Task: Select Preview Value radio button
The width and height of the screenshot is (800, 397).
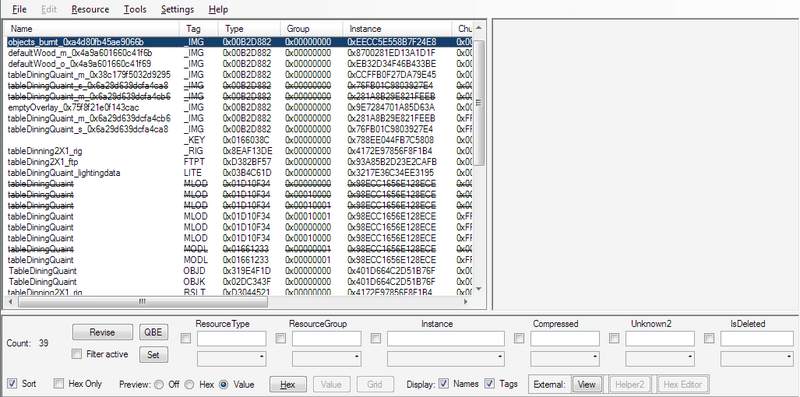Action: [223, 384]
